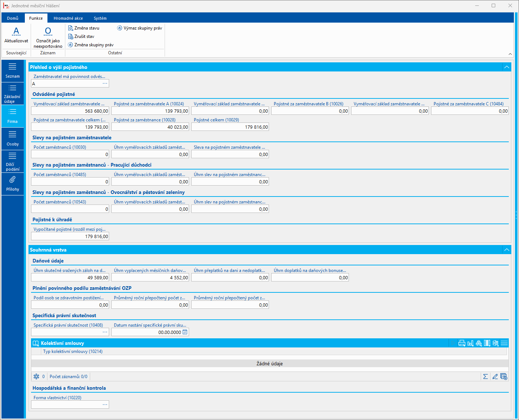This screenshot has height=420, width=519.
Task: Open the Systém tab
Action: (x=100, y=18)
